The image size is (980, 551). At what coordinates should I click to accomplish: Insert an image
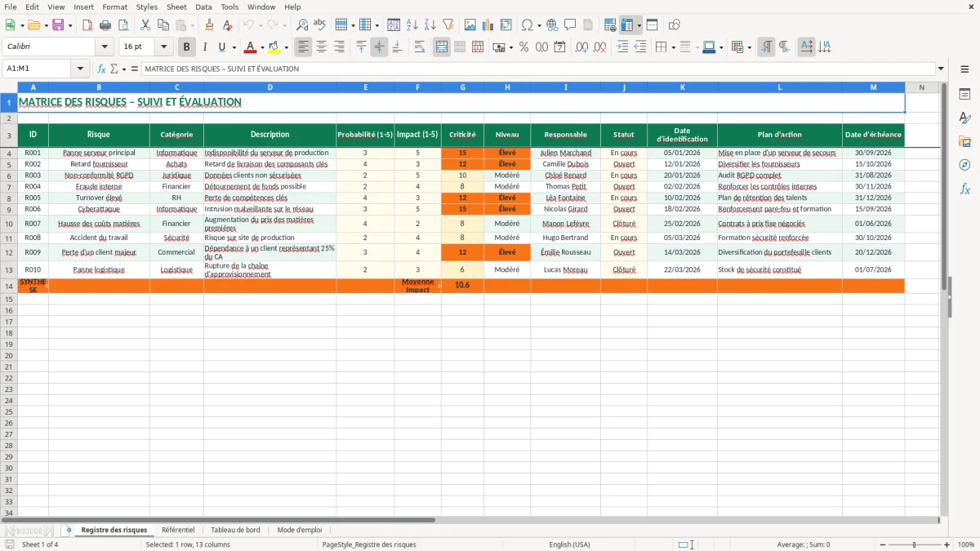coord(470,25)
